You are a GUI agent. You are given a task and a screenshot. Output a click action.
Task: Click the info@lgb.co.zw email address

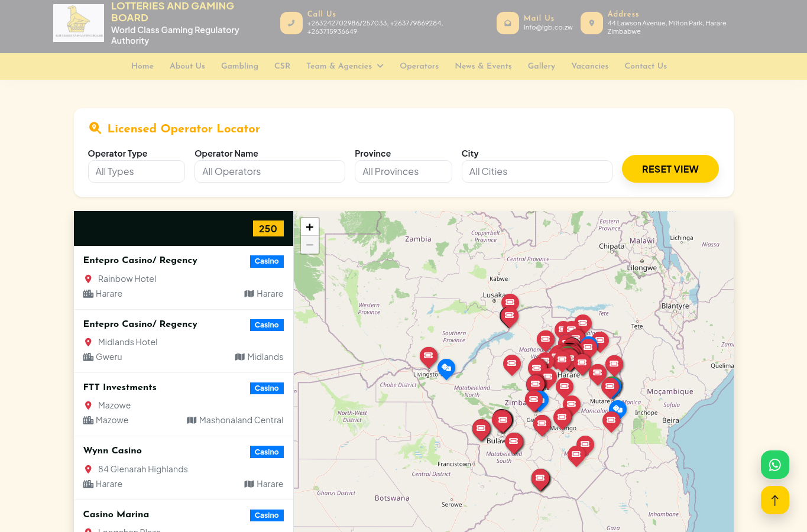point(548,27)
